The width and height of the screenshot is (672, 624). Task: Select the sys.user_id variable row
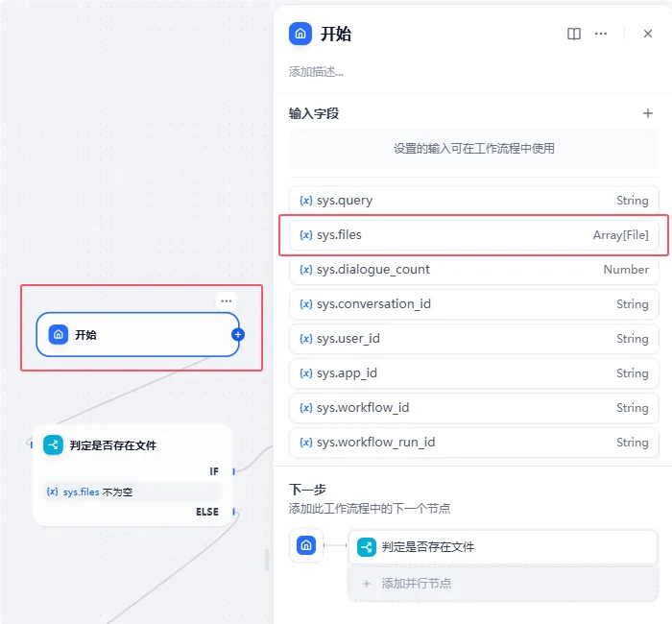[x=474, y=339]
